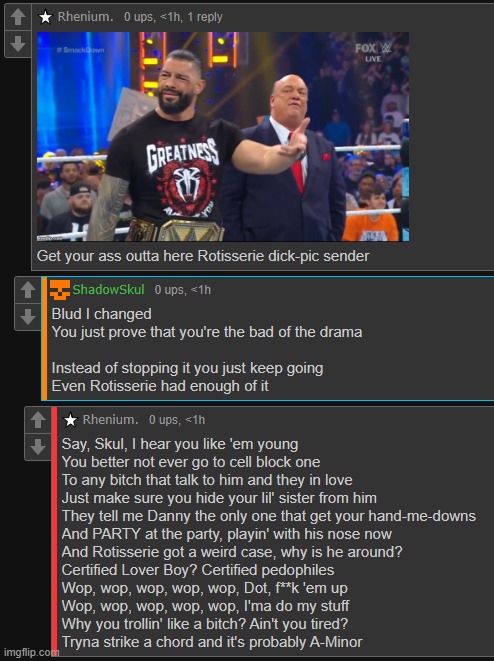
Task: Click the star icon beside top Rhenium
Action: (45, 17)
